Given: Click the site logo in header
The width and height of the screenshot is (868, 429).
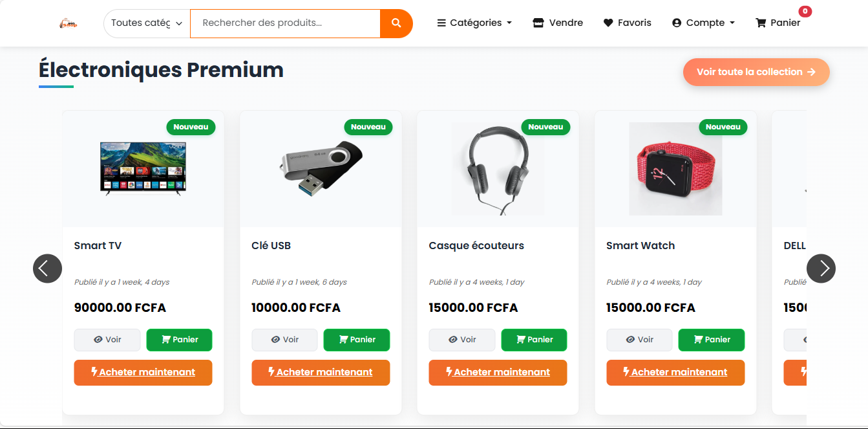Looking at the screenshot, I should [68, 23].
